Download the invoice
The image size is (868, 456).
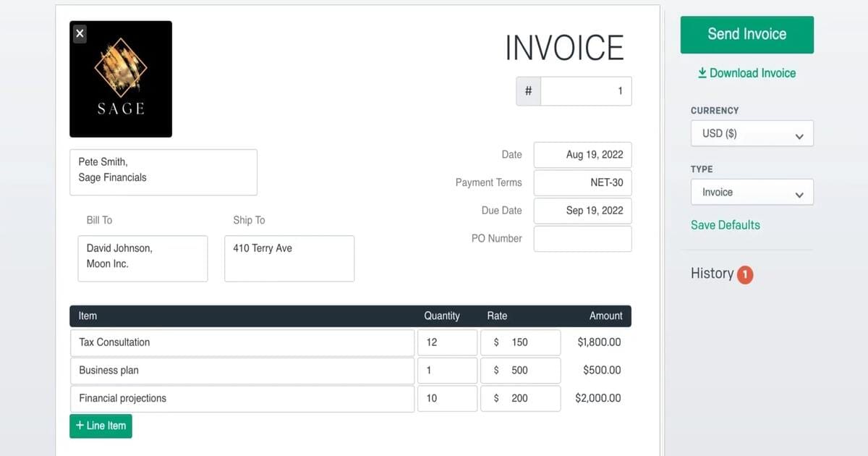pyautogui.click(x=746, y=73)
